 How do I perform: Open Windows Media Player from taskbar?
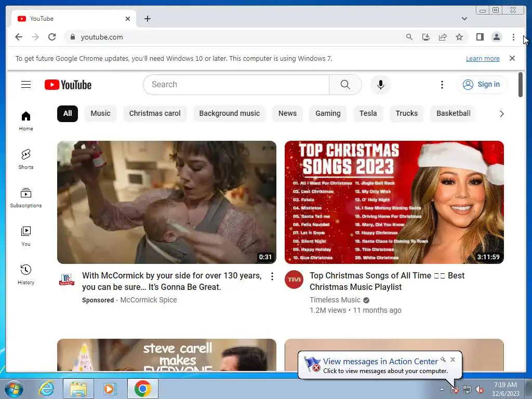[x=110, y=389]
